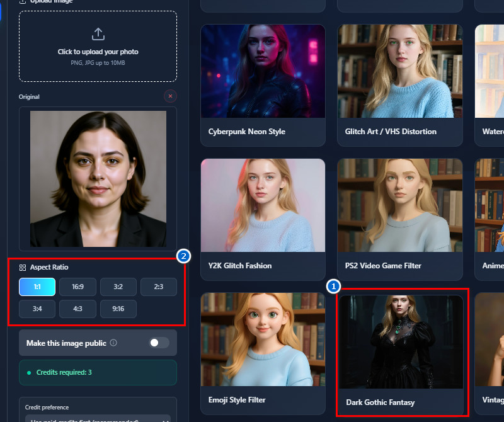Click the Emoji Style Filter label
The image size is (504, 422).
[237, 400]
